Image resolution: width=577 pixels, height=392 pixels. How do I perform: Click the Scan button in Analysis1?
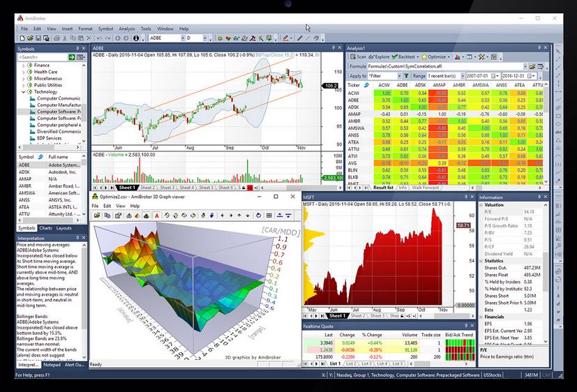358,56
